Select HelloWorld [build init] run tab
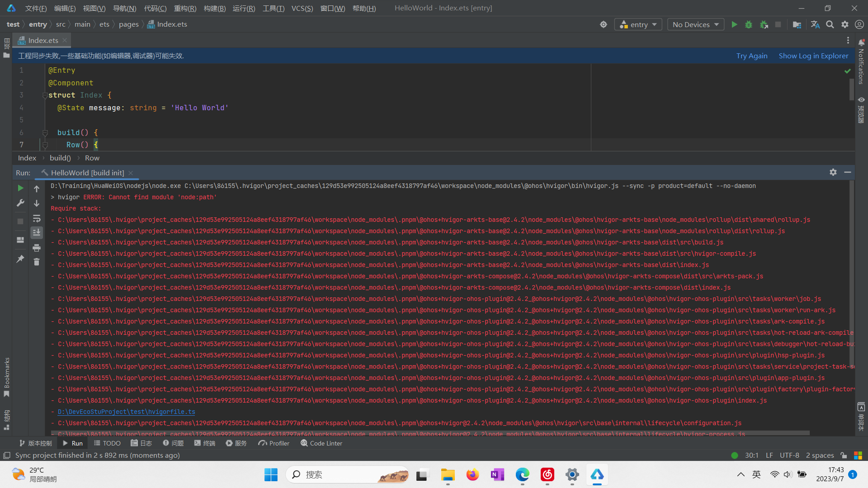This screenshot has height=488, width=868. 87,173
